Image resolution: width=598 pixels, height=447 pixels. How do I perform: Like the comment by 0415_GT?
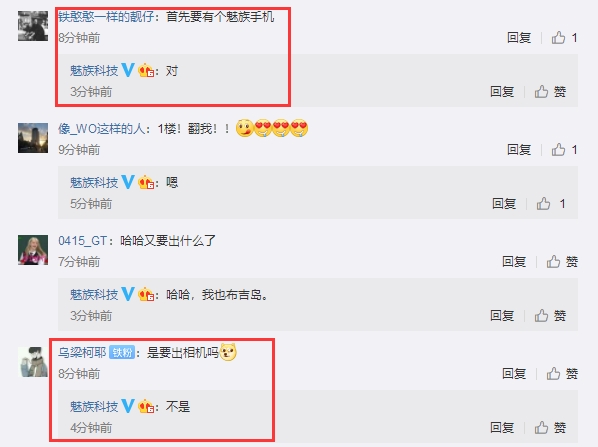(562, 262)
